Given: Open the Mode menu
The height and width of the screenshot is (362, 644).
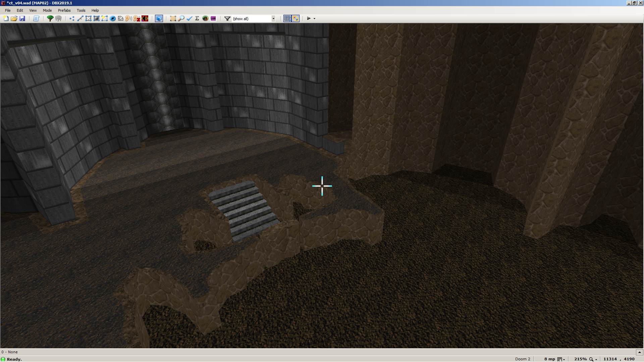Looking at the screenshot, I should coord(47,10).
